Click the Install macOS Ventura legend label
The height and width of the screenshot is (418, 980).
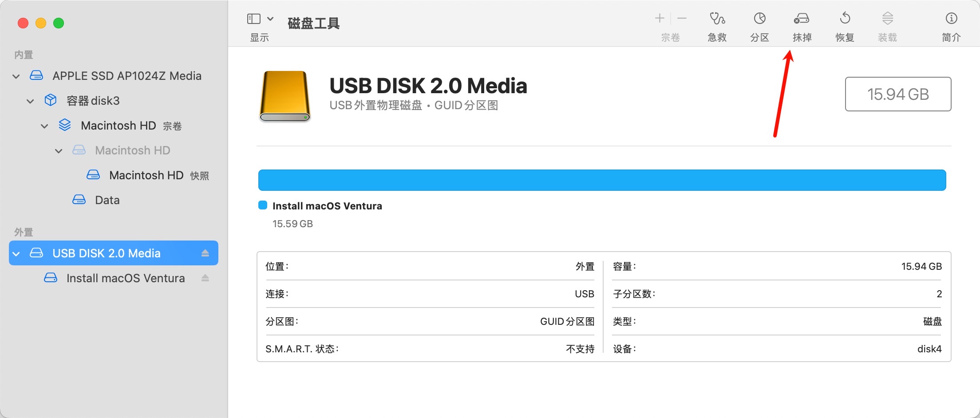tap(327, 206)
